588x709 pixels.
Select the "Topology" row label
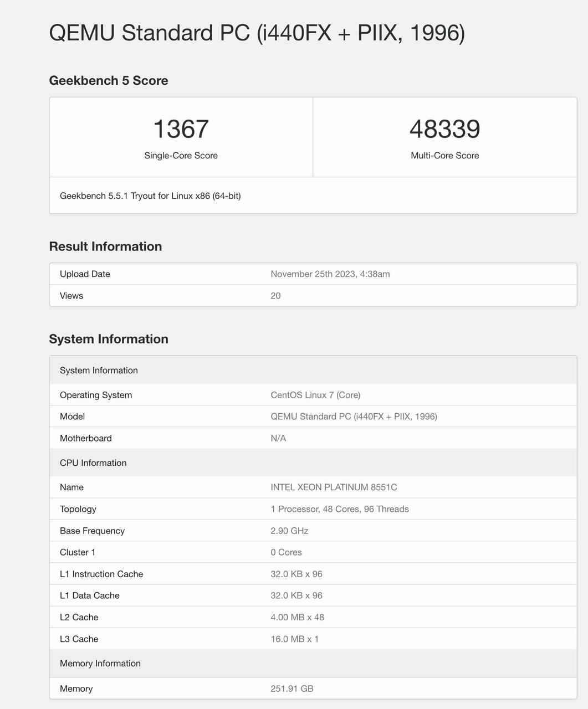(x=78, y=509)
